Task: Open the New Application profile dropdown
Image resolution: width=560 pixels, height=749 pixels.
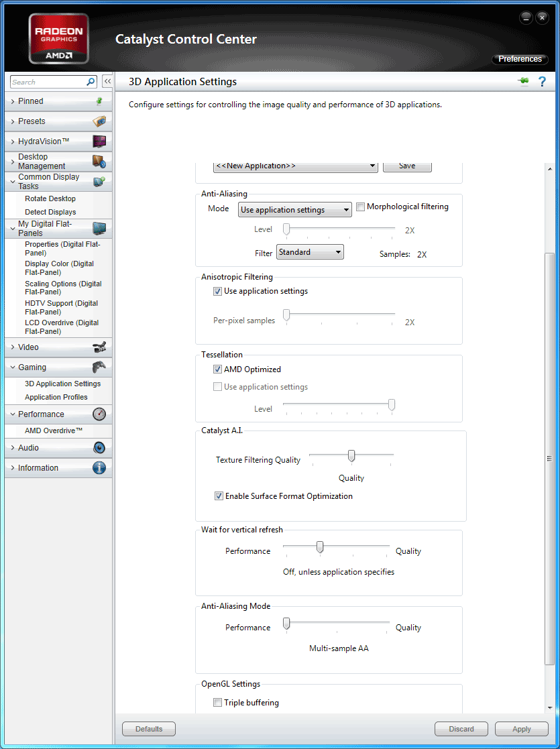Action: tap(295, 166)
